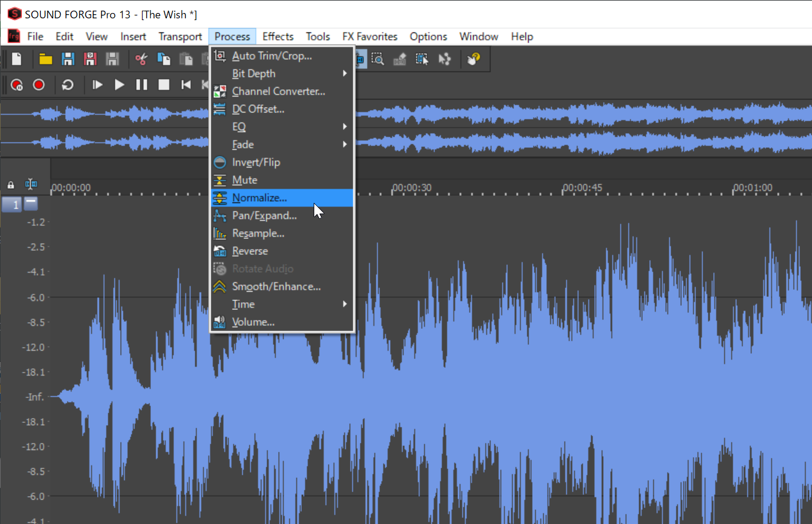
Task: Expand the Fade submenu
Action: click(282, 145)
